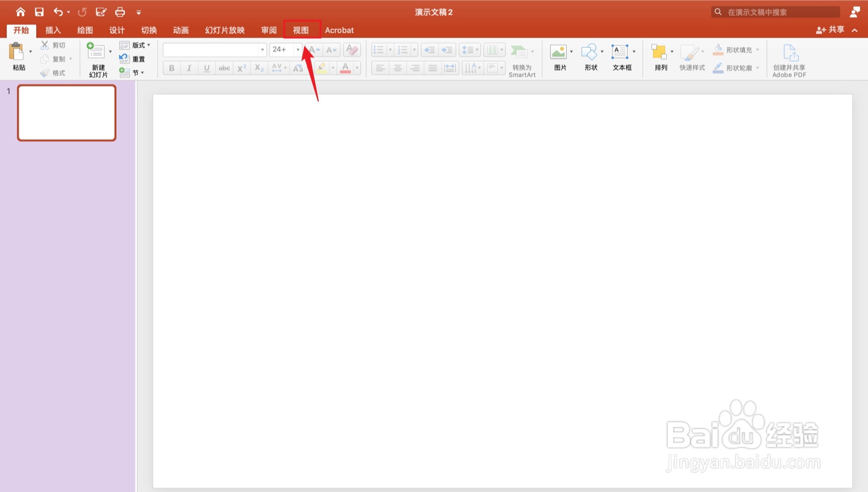Insert a Shape using the shapes icon

point(589,52)
